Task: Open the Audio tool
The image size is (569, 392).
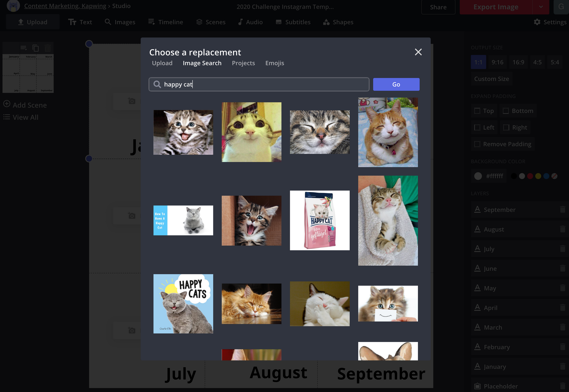Action: 250,22
